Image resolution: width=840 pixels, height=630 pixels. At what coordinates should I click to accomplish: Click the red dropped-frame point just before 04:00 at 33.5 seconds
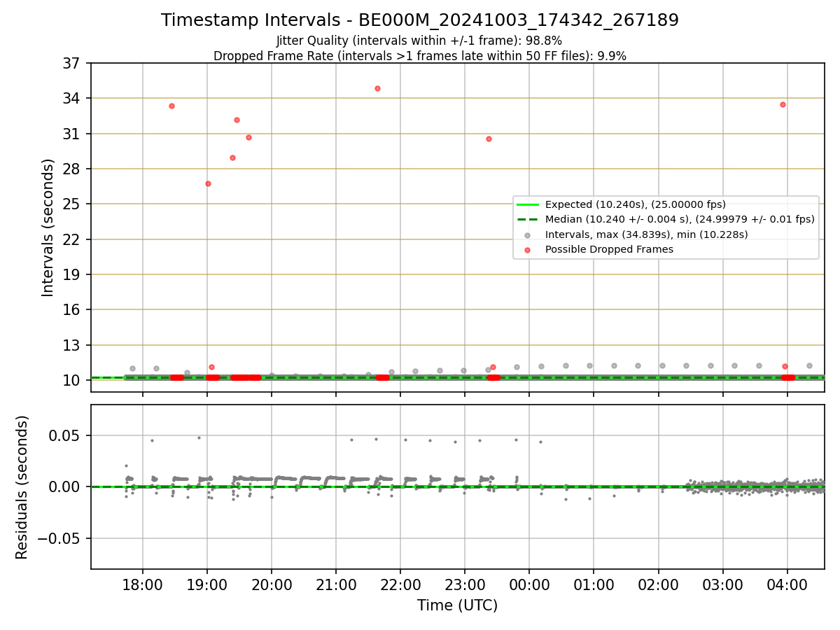click(x=783, y=104)
